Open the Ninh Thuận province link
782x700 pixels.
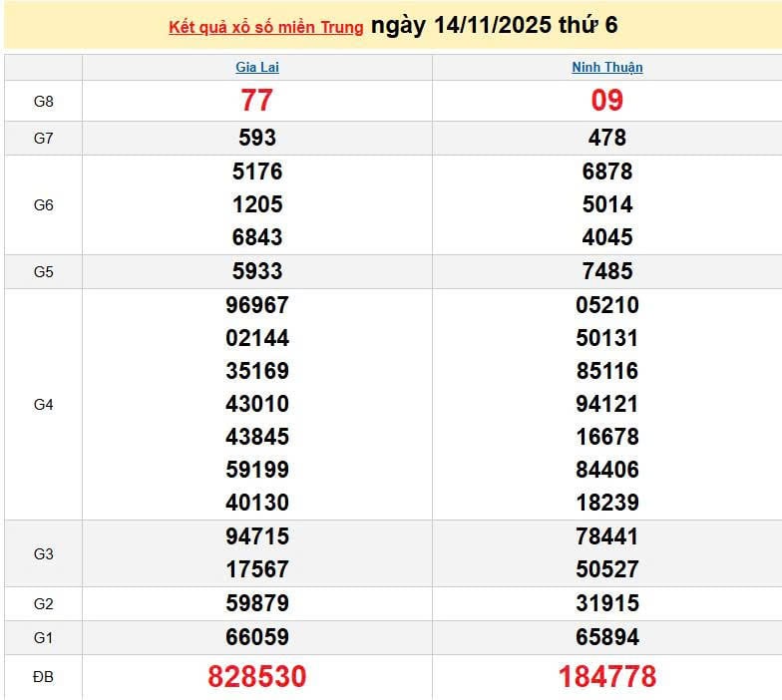coord(606,68)
